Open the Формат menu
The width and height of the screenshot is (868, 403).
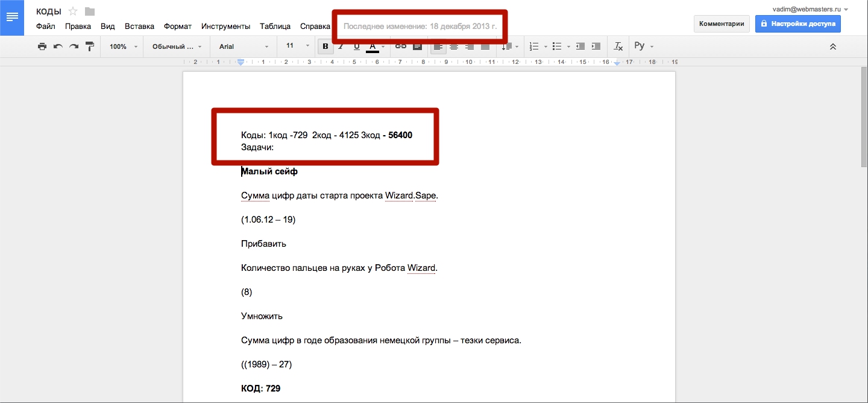(x=178, y=26)
